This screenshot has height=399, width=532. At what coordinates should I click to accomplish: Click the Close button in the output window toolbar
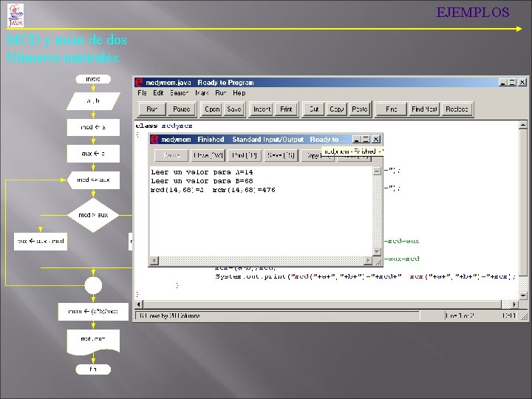(208, 156)
